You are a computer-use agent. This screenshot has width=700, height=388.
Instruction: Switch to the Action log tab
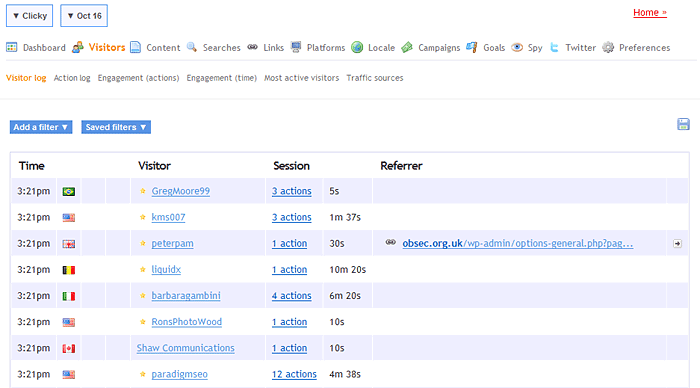point(72,78)
